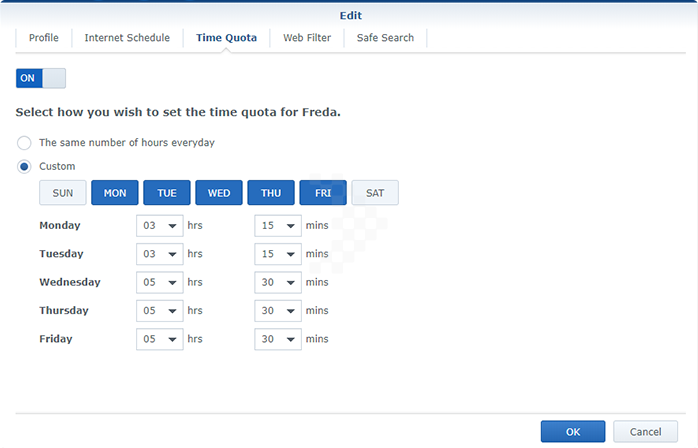Enable the SAT day button
The height and width of the screenshot is (448, 698).
click(375, 193)
